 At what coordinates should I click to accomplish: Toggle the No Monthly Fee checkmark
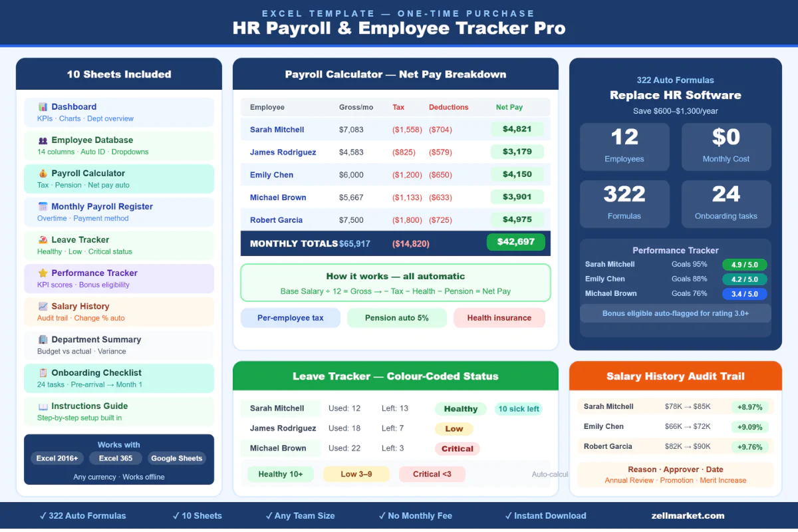tap(381, 515)
